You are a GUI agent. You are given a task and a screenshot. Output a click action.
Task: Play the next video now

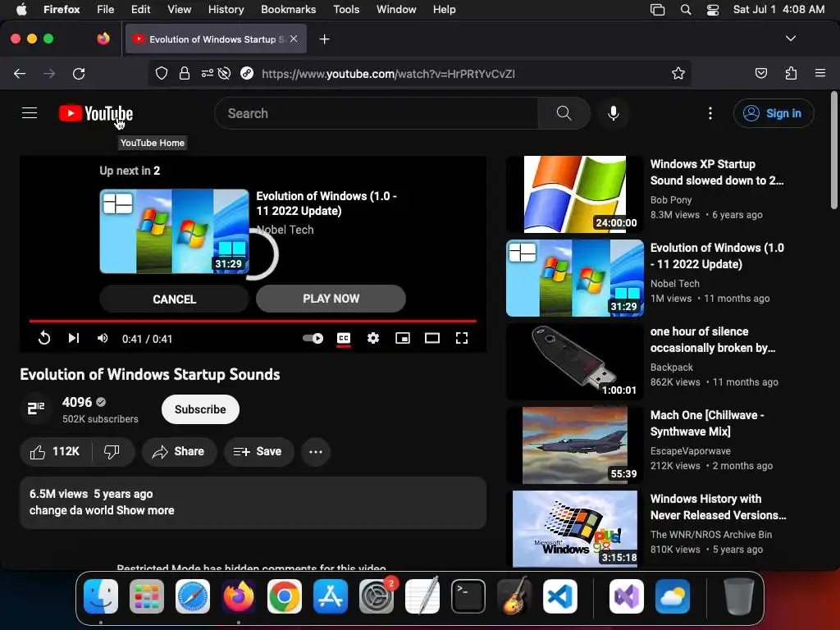tap(331, 299)
